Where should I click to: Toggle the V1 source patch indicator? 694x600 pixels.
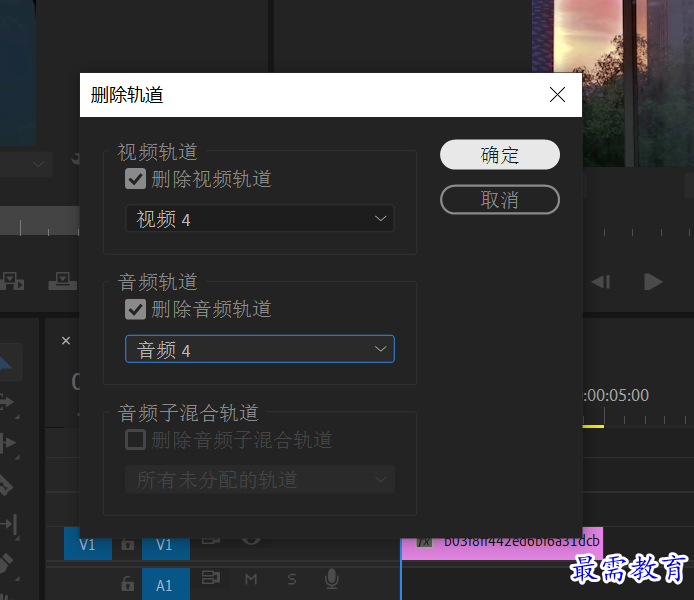coord(88,544)
